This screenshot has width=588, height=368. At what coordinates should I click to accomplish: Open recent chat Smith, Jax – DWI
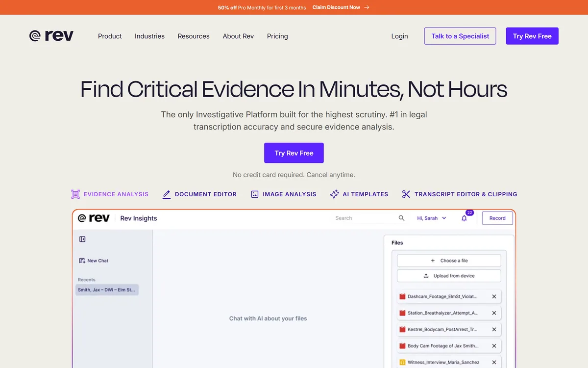107,290
